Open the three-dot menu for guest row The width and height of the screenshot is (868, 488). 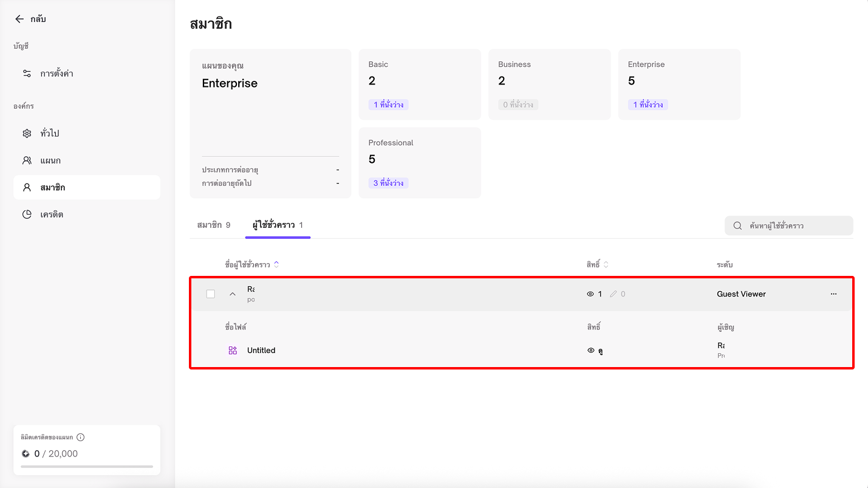[833, 294]
